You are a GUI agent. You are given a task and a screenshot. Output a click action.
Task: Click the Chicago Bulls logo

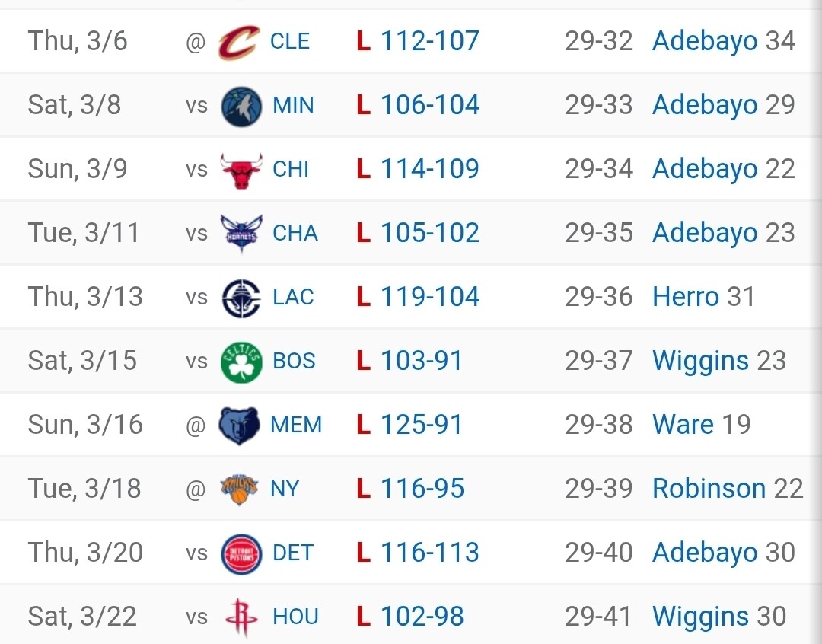241,169
